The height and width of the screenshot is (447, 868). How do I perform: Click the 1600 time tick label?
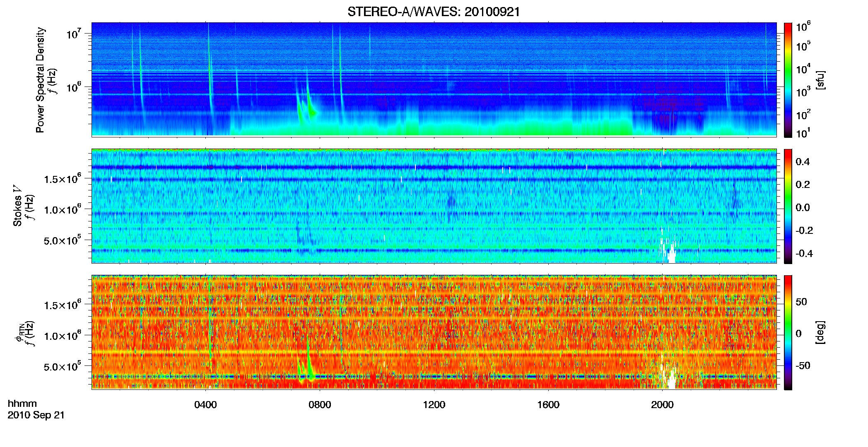(548, 405)
